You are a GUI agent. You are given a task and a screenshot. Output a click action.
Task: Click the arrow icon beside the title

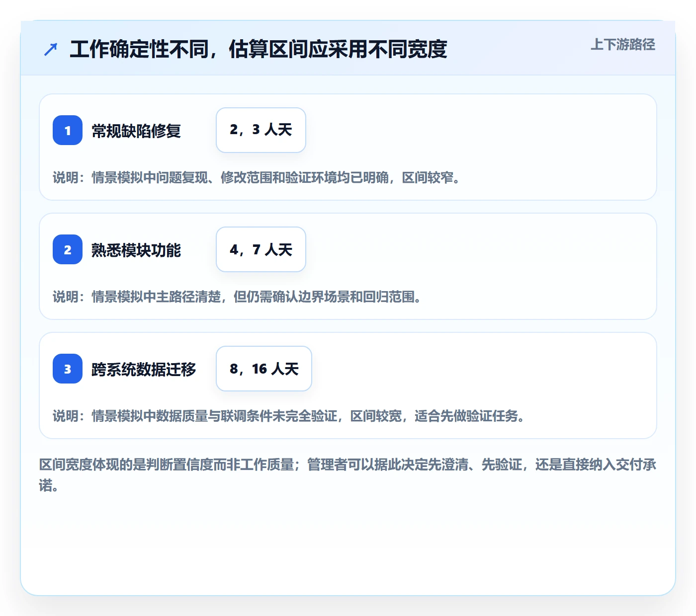[x=51, y=49]
